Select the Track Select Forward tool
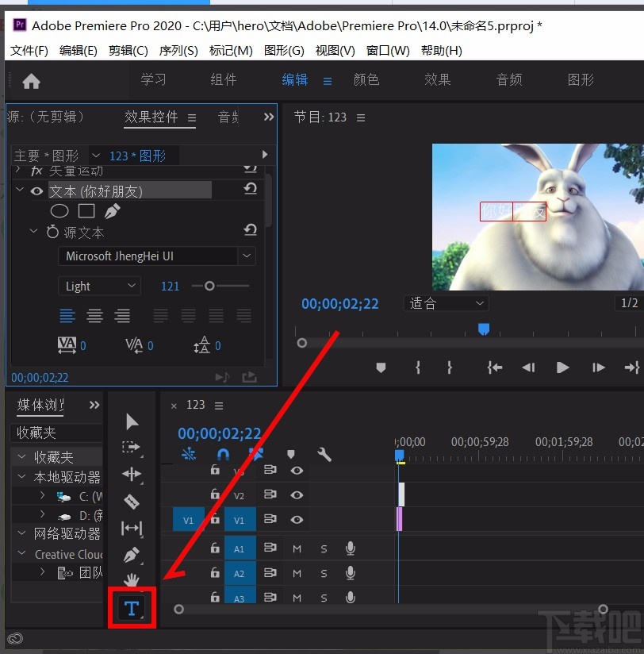The height and width of the screenshot is (654, 644). click(132, 447)
